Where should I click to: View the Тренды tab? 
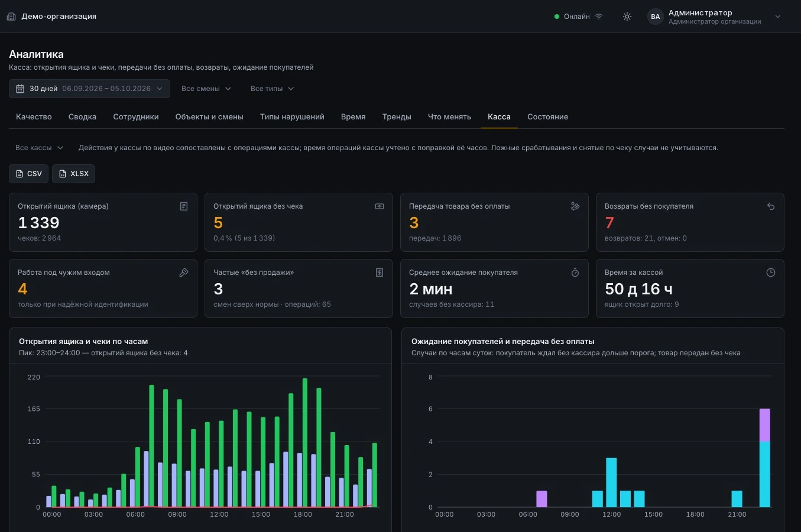[x=397, y=117]
